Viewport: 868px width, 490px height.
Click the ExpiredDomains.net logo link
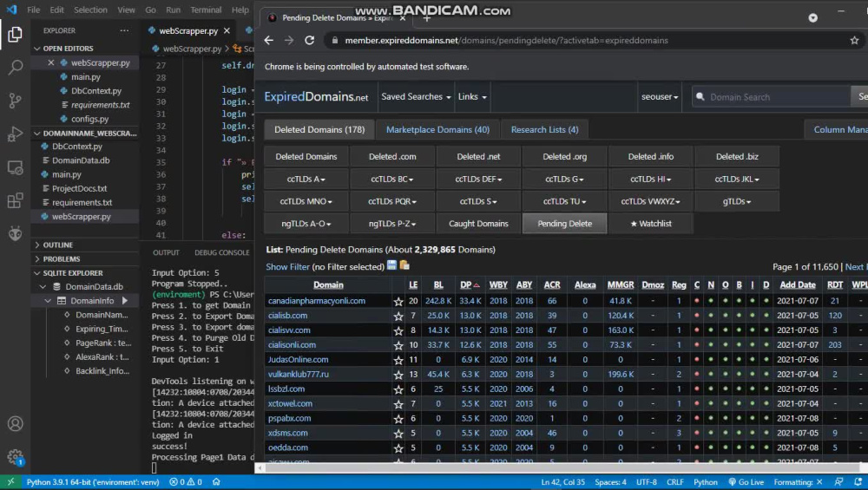tap(316, 96)
